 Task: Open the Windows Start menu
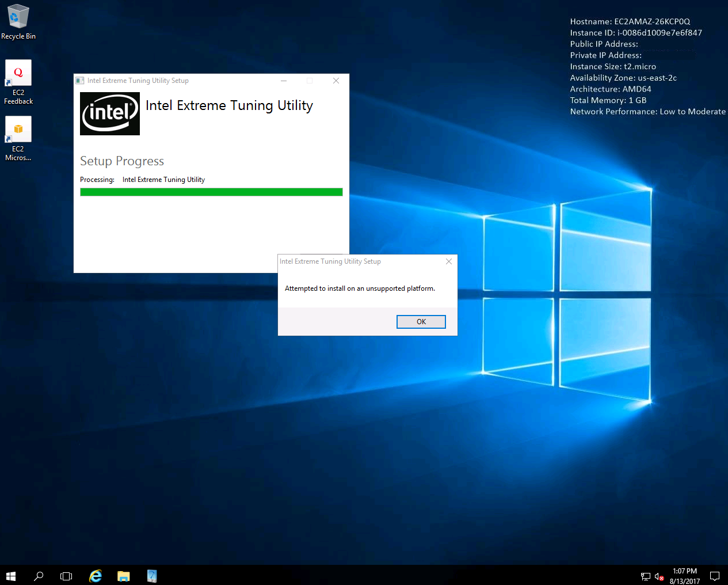tap(11, 576)
